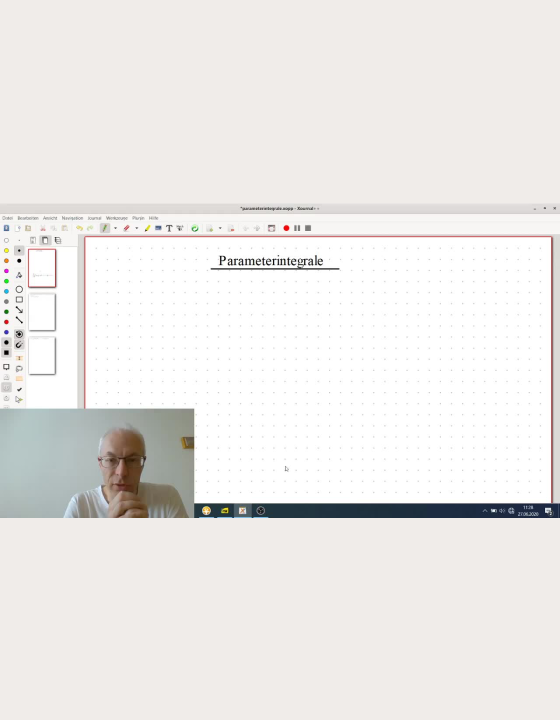
Task: Click the cursor with green arrow icon
Action: (x=19, y=399)
